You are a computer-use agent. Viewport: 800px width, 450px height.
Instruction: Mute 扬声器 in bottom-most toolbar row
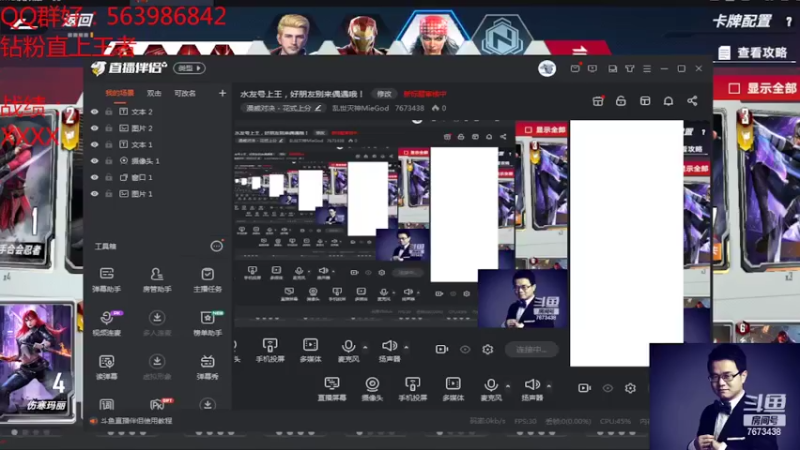(x=532, y=389)
